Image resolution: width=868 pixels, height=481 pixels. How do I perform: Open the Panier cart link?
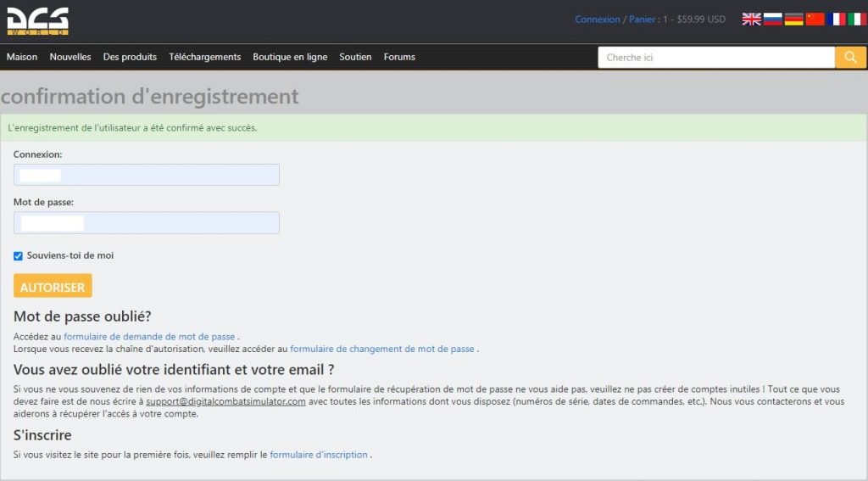coord(643,20)
